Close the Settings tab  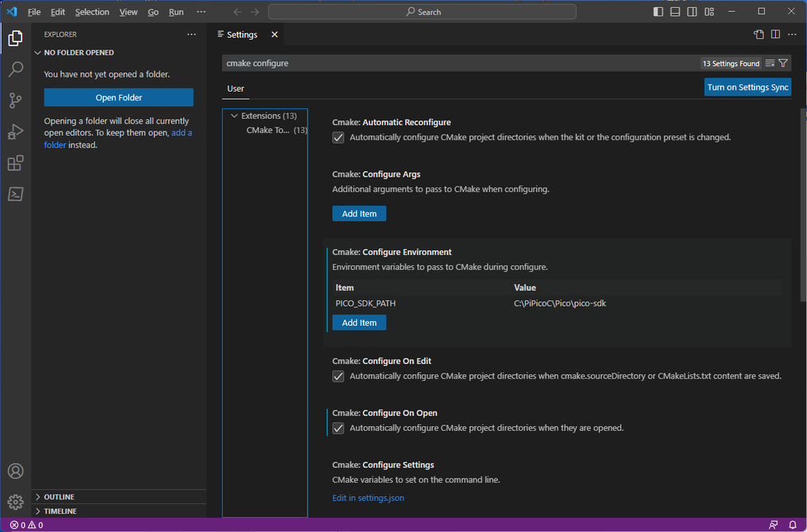274,34
